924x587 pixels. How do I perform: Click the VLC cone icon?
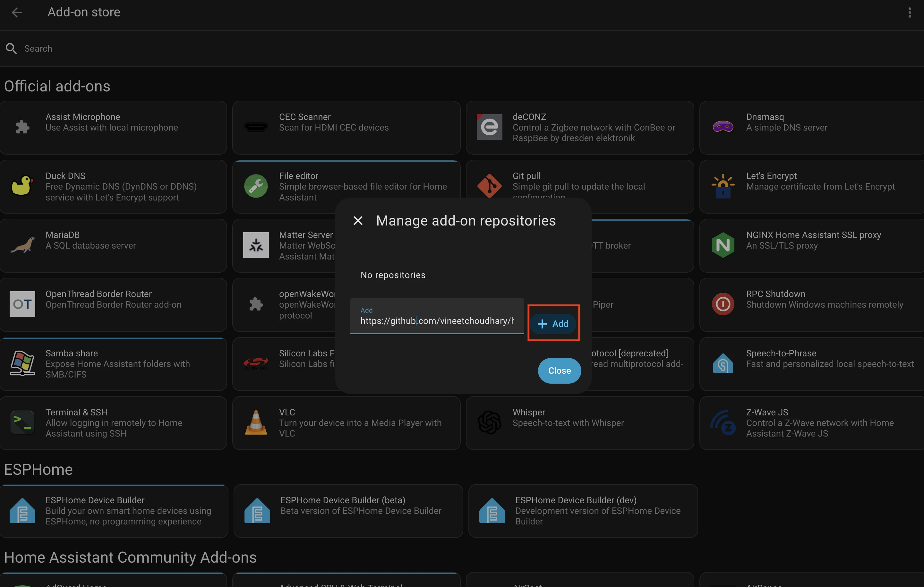[256, 422]
